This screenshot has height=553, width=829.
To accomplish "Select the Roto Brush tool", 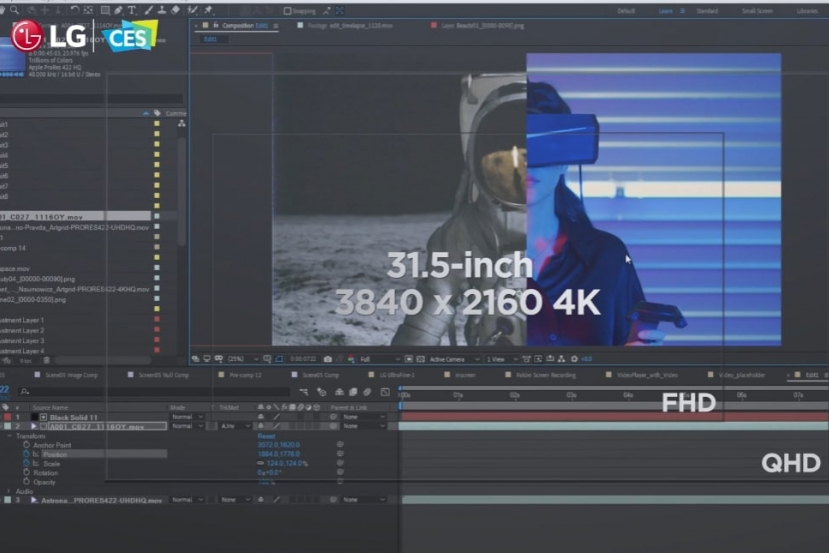I will tap(192, 10).
